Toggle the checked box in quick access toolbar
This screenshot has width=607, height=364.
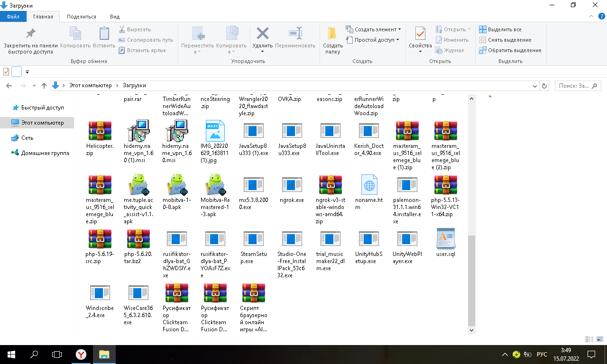[x=6, y=72]
